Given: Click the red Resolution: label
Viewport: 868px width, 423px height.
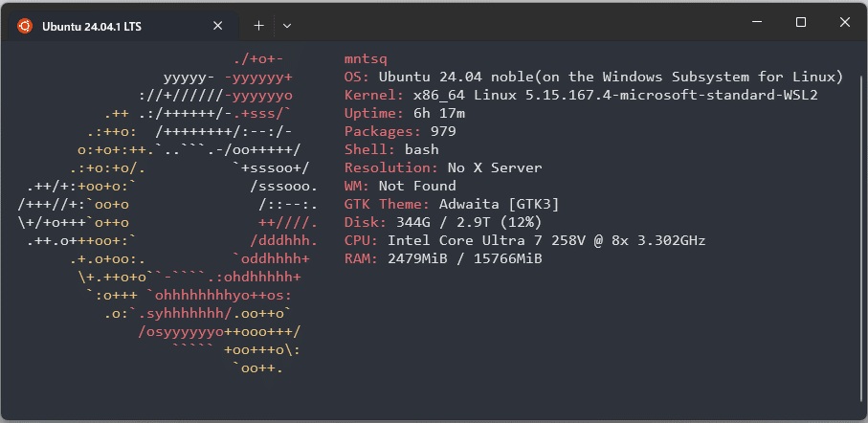Looking at the screenshot, I should (x=391, y=167).
